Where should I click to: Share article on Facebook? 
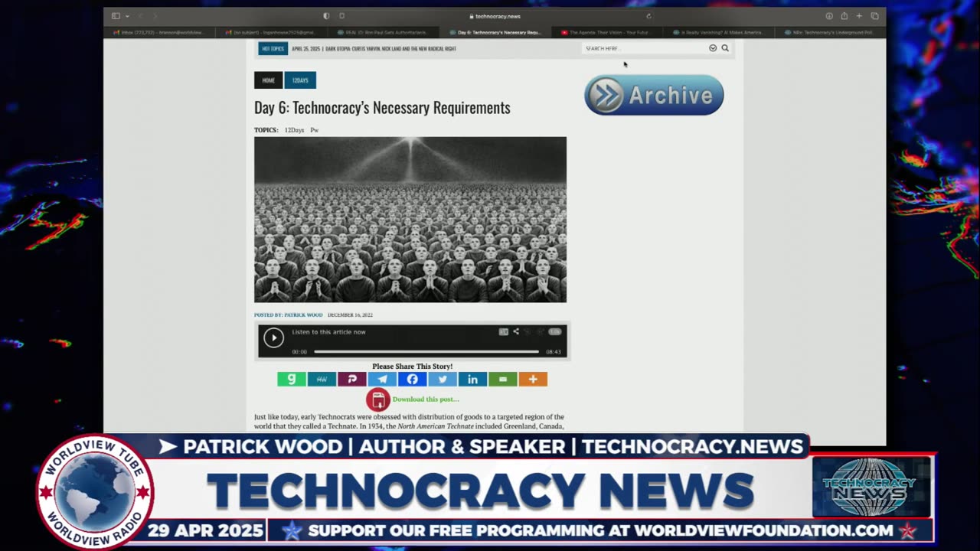(x=412, y=380)
